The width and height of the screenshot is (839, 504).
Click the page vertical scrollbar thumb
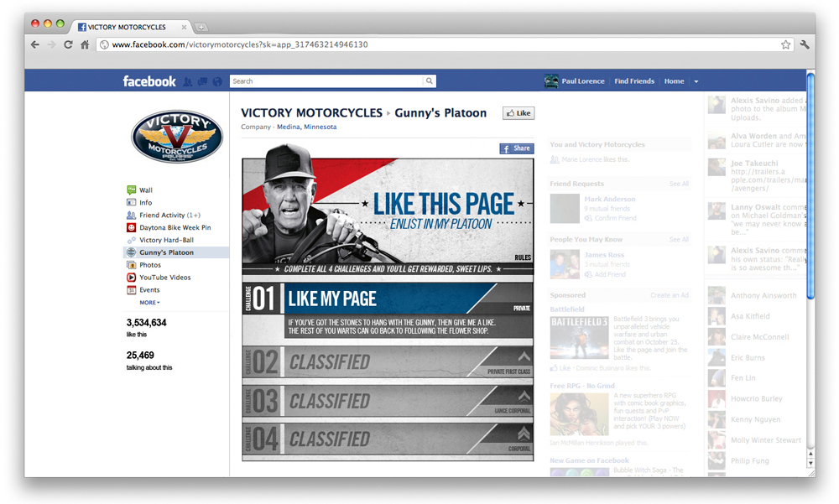(x=810, y=185)
